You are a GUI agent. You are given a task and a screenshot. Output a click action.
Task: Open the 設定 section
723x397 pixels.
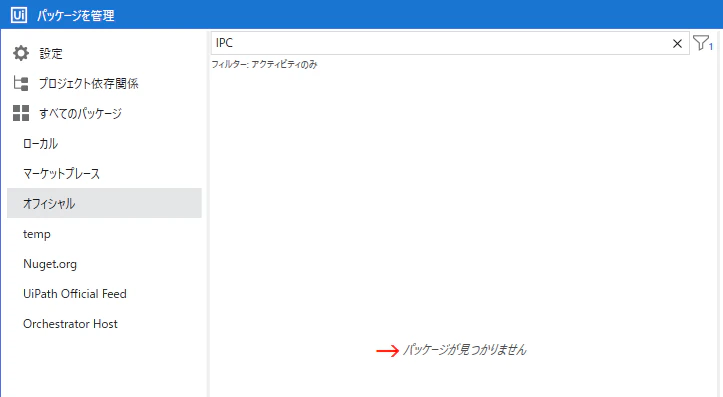click(51, 53)
